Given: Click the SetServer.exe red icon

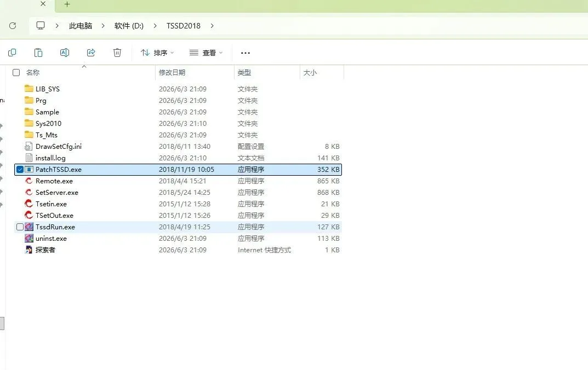Looking at the screenshot, I should (x=29, y=193).
